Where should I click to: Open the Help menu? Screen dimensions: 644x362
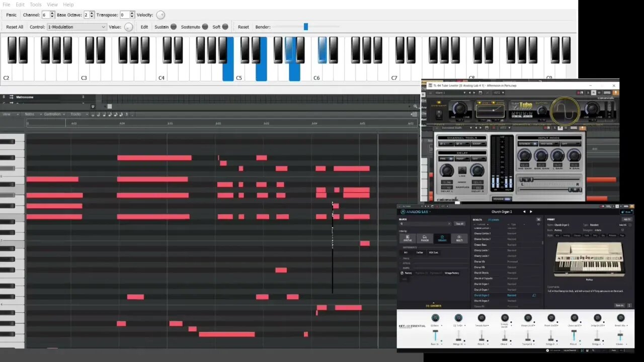[x=68, y=5]
